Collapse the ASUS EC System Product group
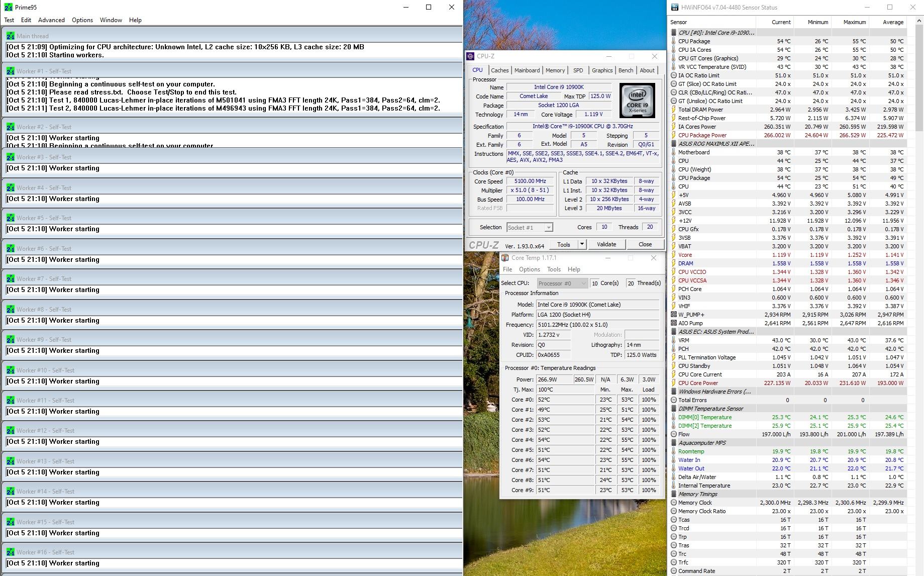 [674, 332]
